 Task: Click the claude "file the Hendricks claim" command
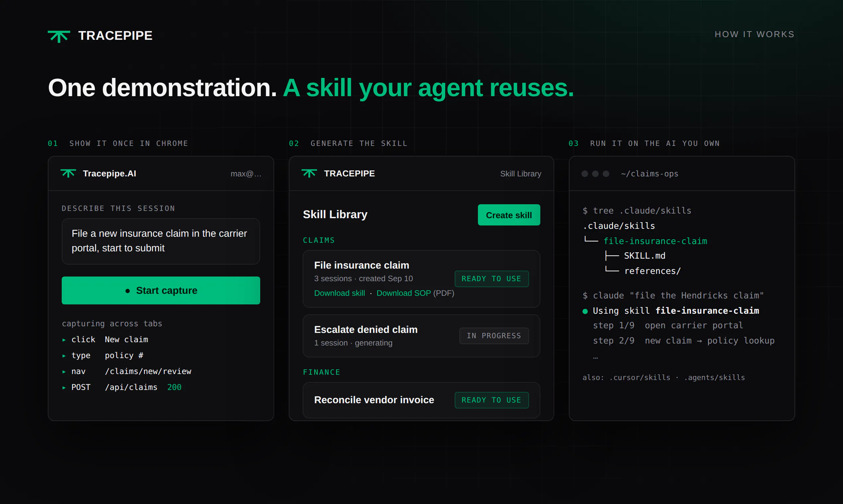[x=673, y=295]
